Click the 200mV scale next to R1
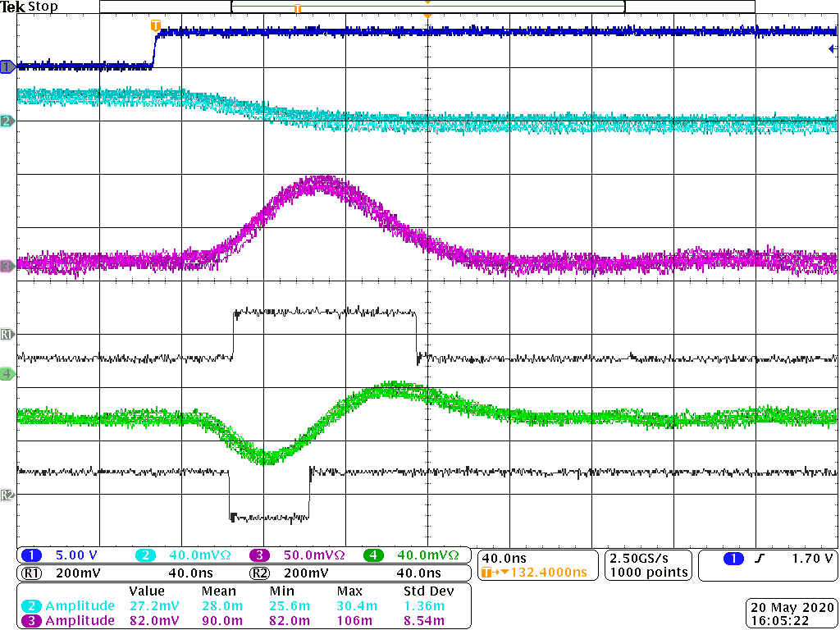The image size is (840, 630). pyautogui.click(x=78, y=573)
